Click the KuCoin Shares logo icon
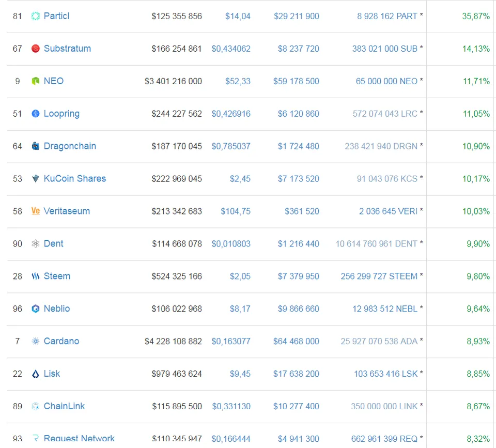The image size is (496, 448). click(36, 179)
